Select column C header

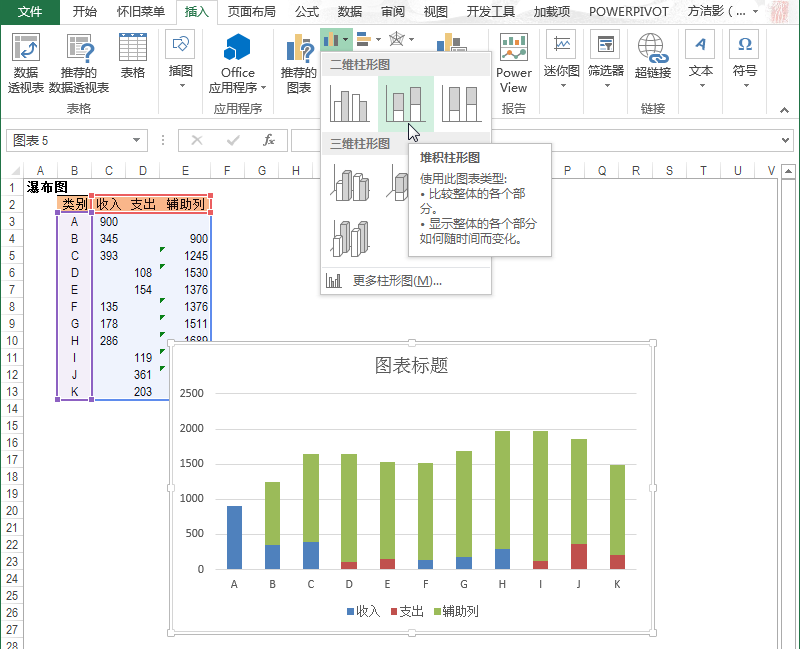tap(109, 170)
